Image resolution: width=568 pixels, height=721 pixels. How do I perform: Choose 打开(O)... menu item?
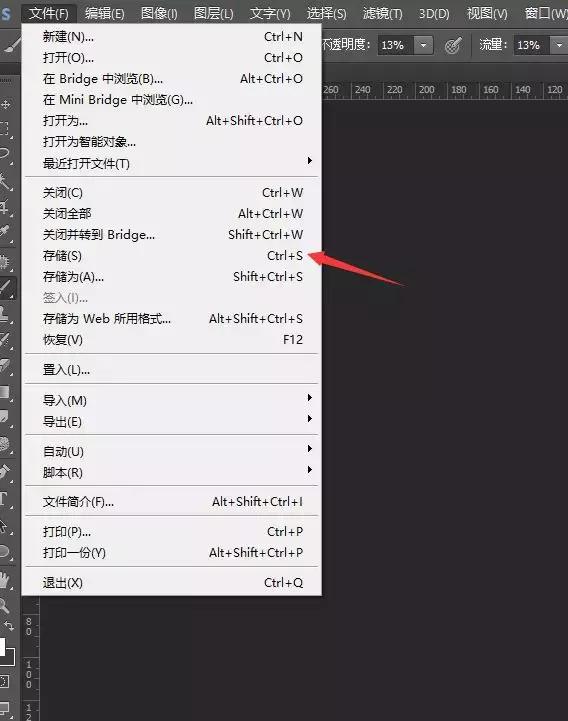point(172,57)
